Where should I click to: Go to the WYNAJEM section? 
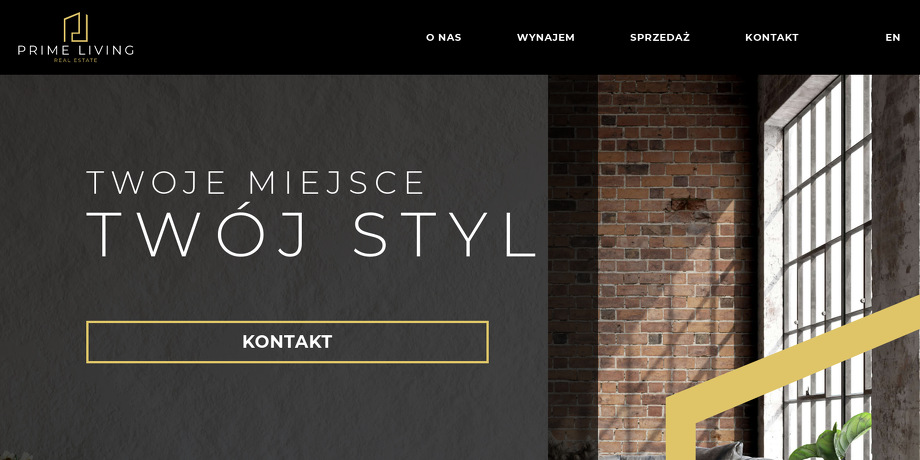click(x=546, y=38)
